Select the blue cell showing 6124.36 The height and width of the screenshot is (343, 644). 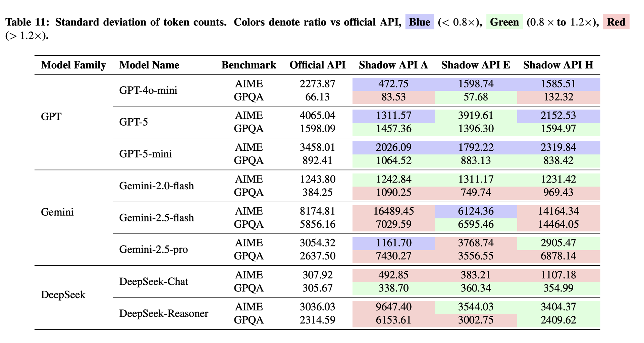476,211
